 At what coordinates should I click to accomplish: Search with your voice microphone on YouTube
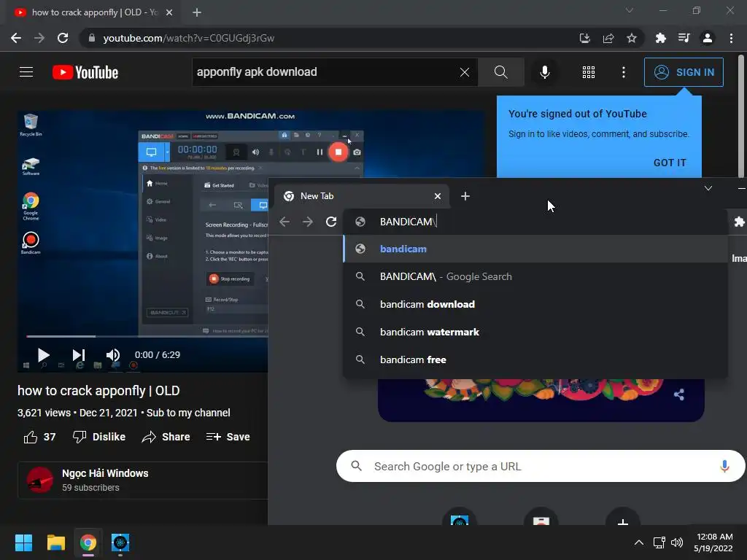(x=544, y=72)
